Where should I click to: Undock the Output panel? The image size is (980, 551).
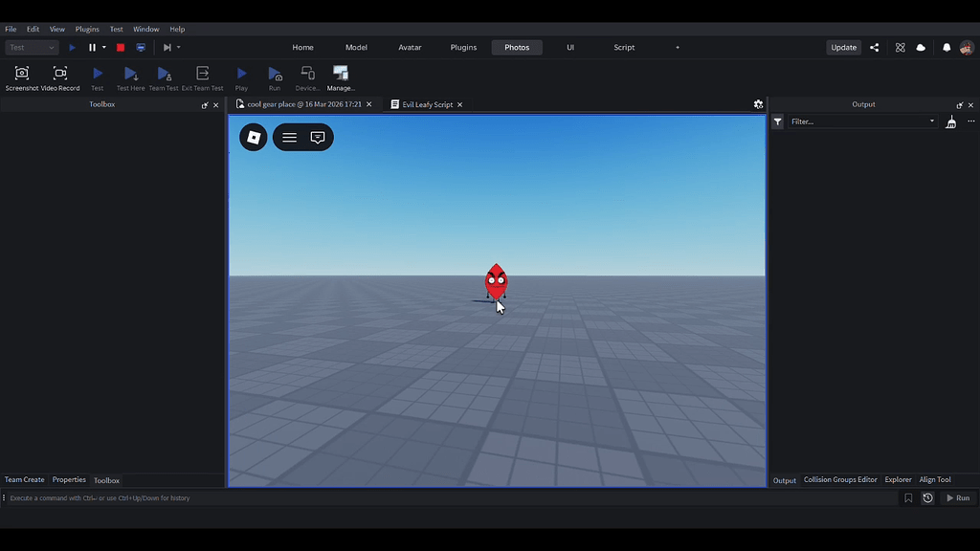pyautogui.click(x=959, y=105)
